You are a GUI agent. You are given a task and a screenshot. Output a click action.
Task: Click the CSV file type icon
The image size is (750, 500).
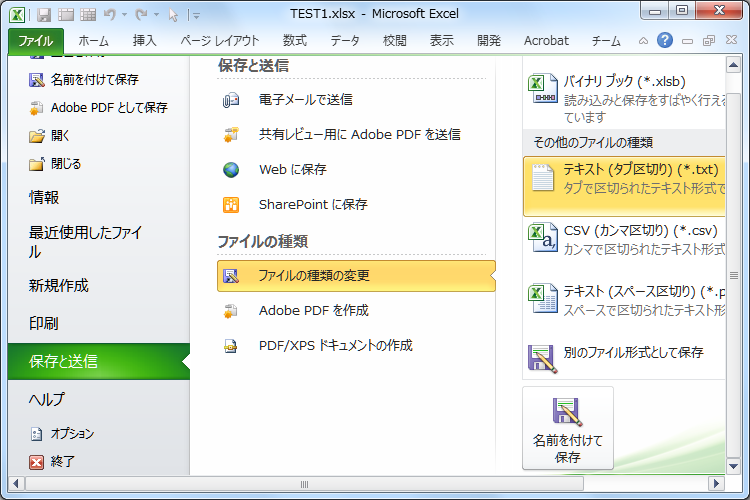click(x=543, y=238)
